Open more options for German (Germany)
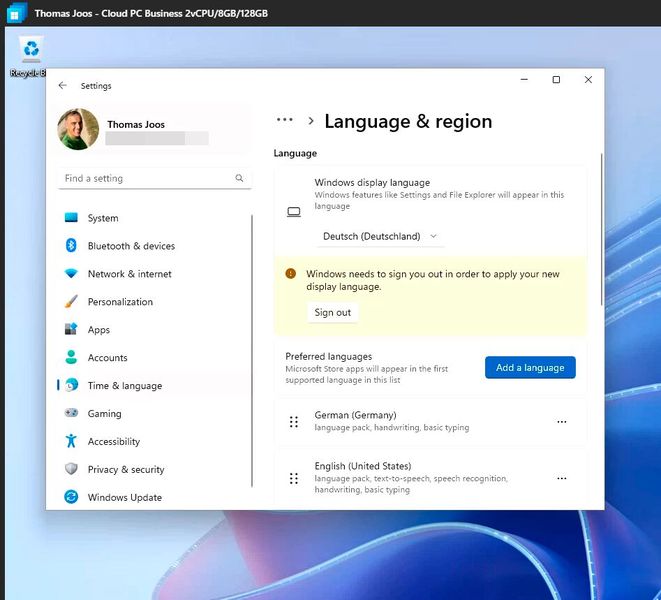The width and height of the screenshot is (661, 600). 562,422
